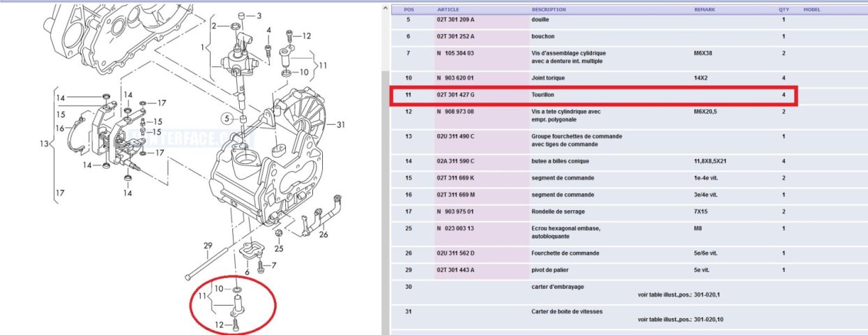Click the 'Vis d'assemblage cylidrique' description
The height and width of the screenshot is (335, 868).
(568, 53)
